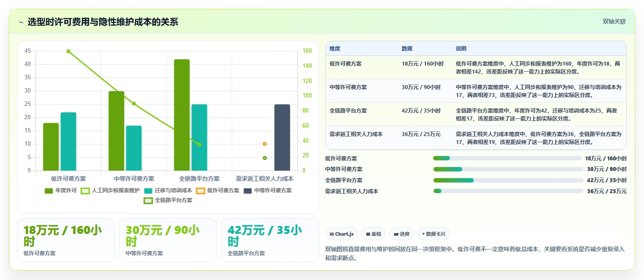Click the 表格 chip
This screenshot has height=280, width=644.
coord(374,234)
